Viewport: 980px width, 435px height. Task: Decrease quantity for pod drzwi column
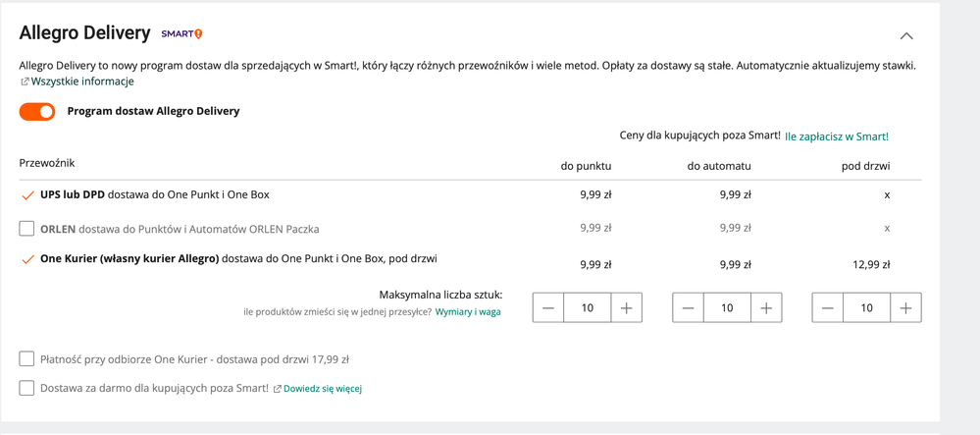(x=828, y=308)
